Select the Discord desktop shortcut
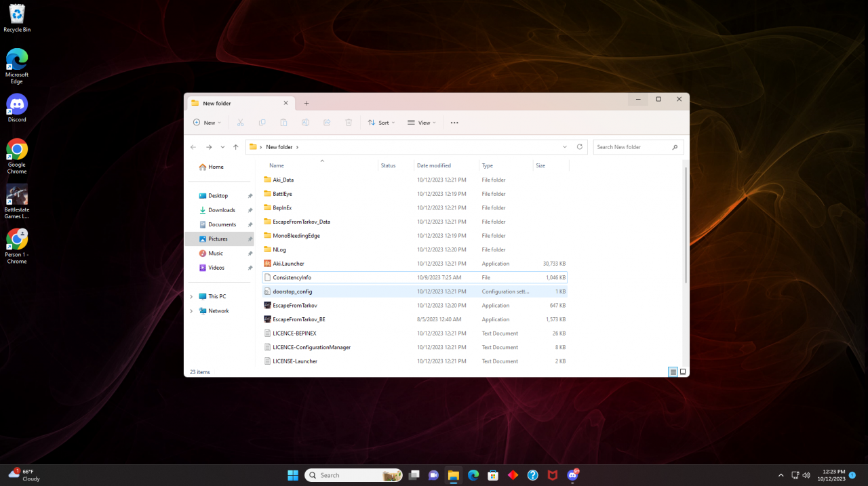This screenshot has height=486, width=868. [17, 108]
